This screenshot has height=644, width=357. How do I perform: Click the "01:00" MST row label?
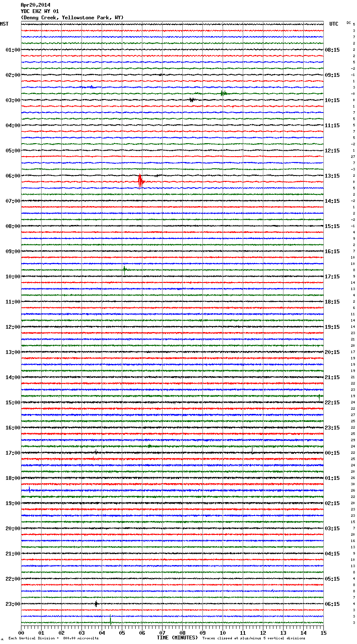coord(13,50)
